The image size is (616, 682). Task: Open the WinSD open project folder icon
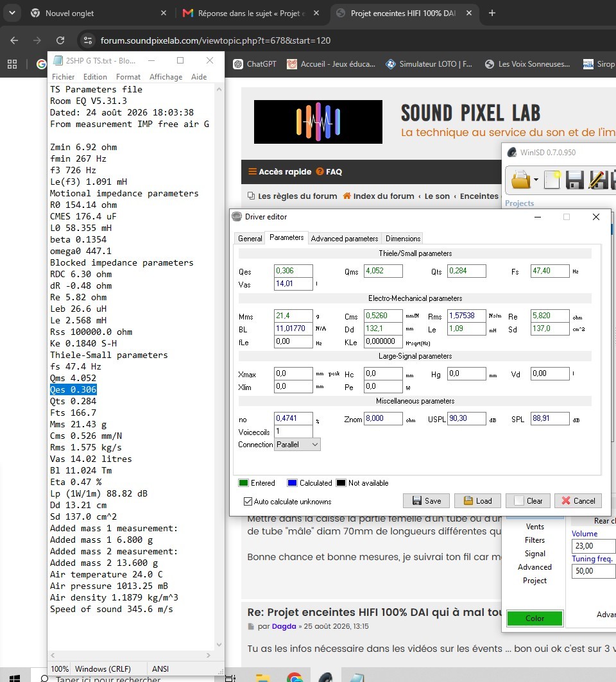(521, 180)
